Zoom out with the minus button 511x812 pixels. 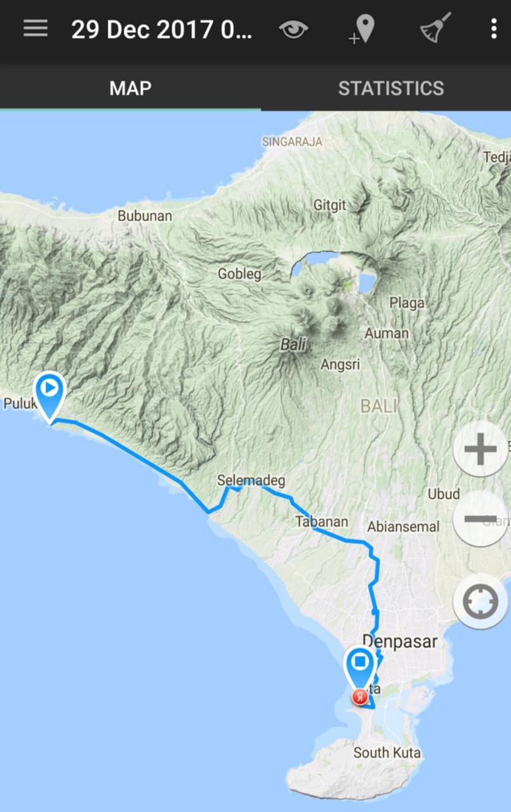coord(481,519)
